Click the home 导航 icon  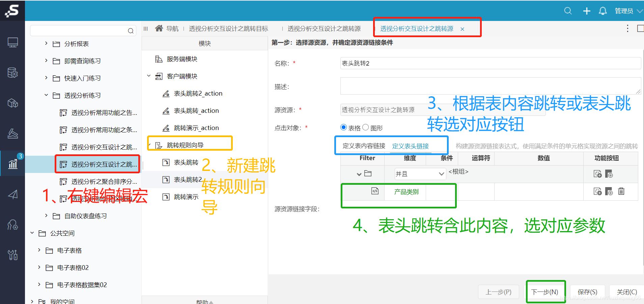[x=159, y=28]
